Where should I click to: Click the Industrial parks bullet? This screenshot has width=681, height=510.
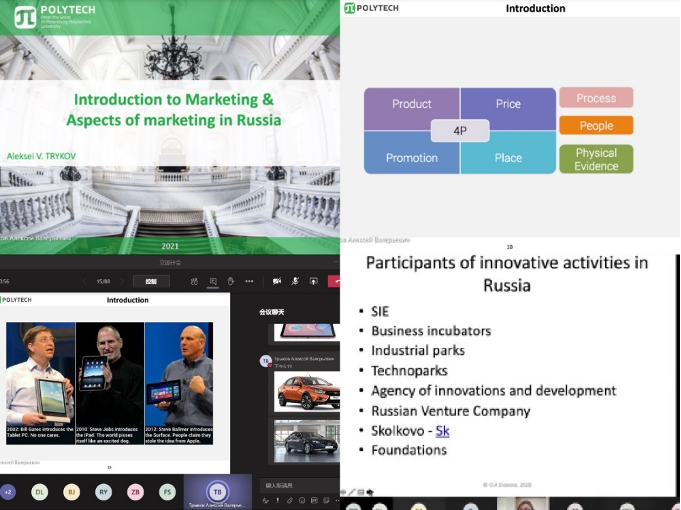click(418, 351)
